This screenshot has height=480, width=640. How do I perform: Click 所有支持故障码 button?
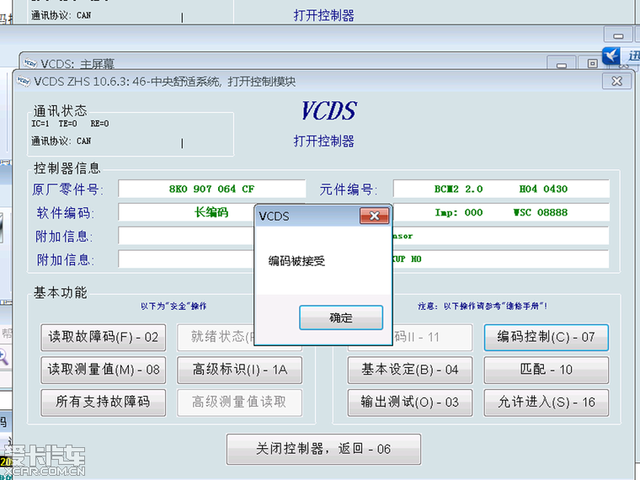click(x=104, y=402)
